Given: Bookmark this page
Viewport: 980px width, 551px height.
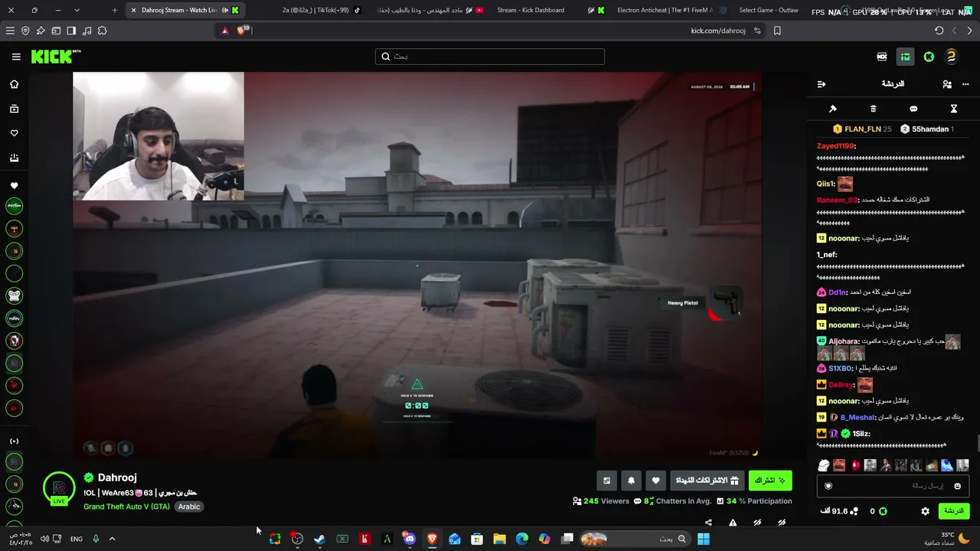Looking at the screenshot, I should point(777,31).
